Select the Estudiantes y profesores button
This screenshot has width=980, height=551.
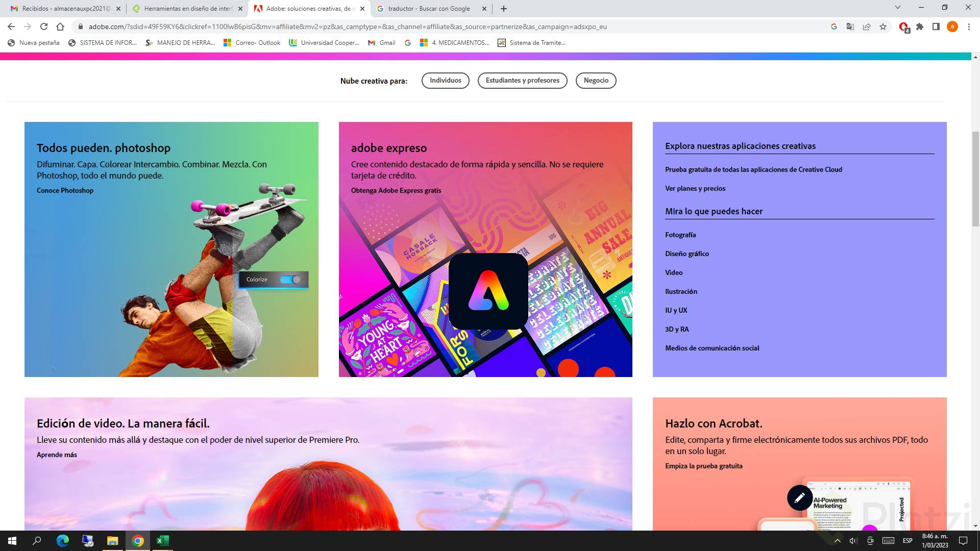point(522,81)
